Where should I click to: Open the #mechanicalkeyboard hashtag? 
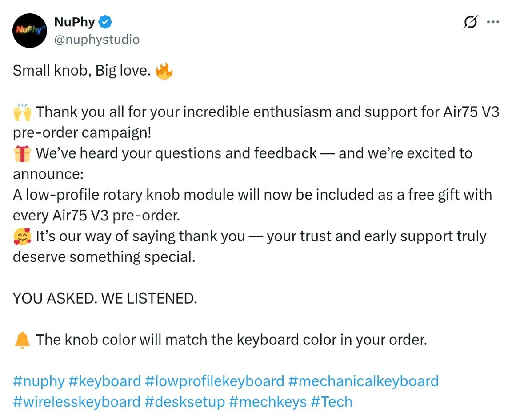click(x=363, y=381)
